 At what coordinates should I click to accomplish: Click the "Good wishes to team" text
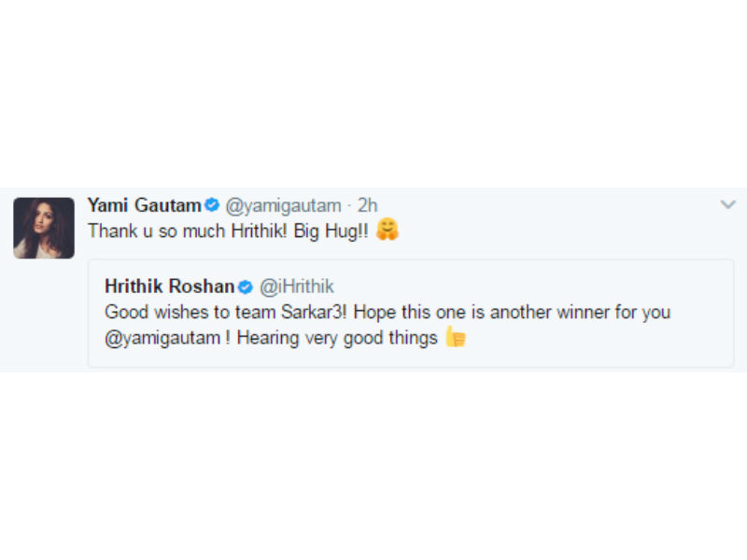pos(177,312)
